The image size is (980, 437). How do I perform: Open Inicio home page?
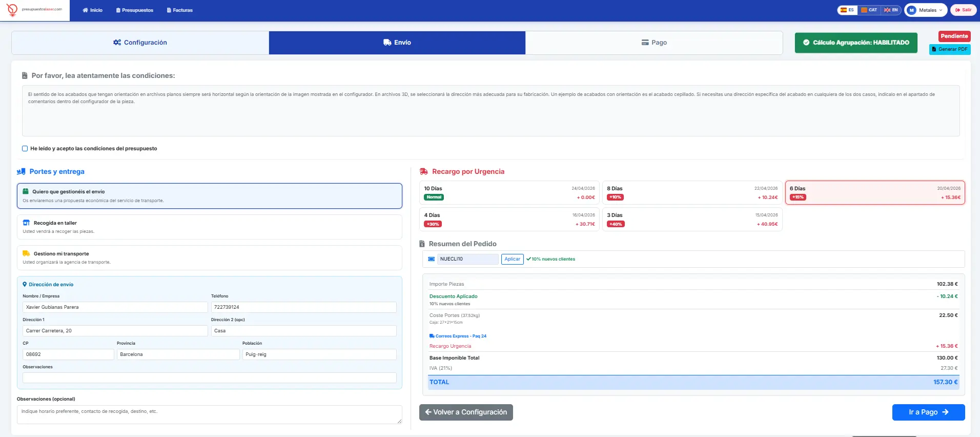[x=93, y=10]
